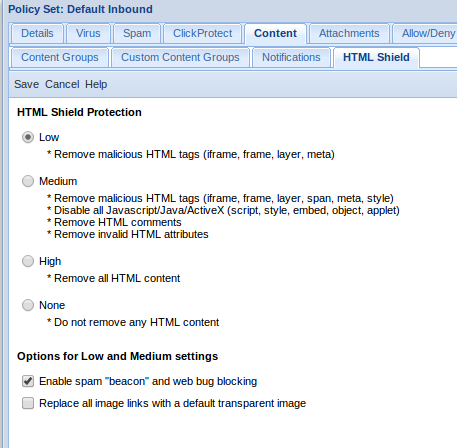Click Save in the toolbar

tap(26, 84)
